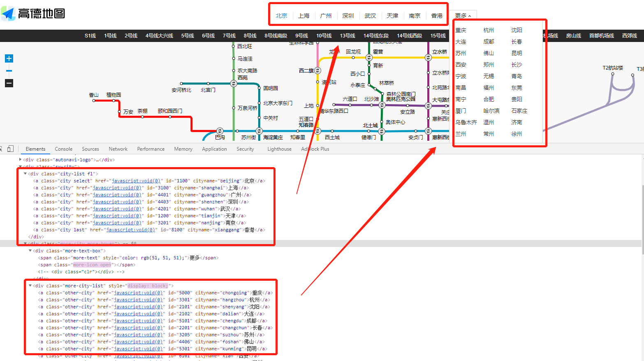Open the Console tab

(63, 149)
